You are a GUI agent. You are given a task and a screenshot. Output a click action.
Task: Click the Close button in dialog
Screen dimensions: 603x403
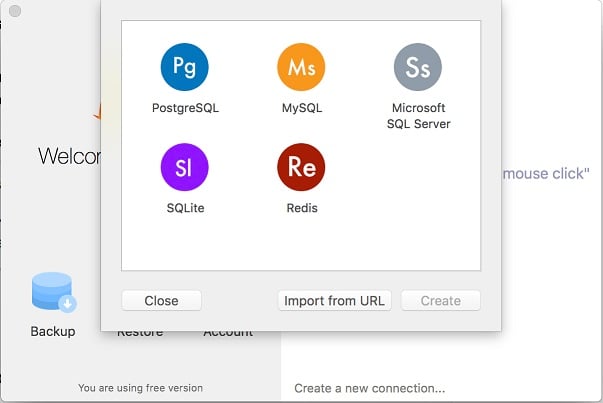click(x=162, y=300)
